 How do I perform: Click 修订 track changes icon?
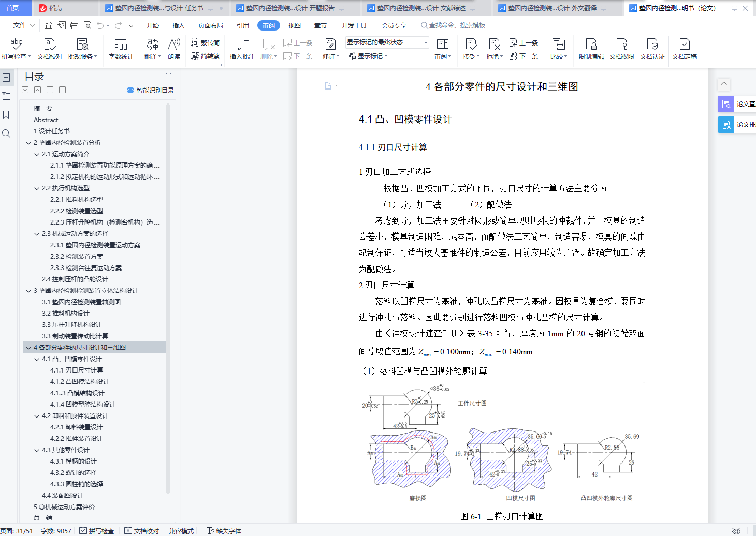click(x=330, y=44)
